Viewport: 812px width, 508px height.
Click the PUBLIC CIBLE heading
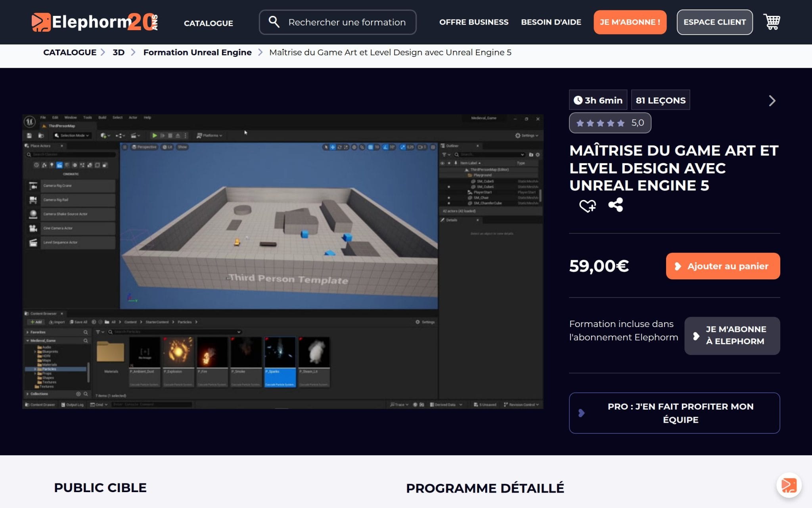click(x=100, y=488)
